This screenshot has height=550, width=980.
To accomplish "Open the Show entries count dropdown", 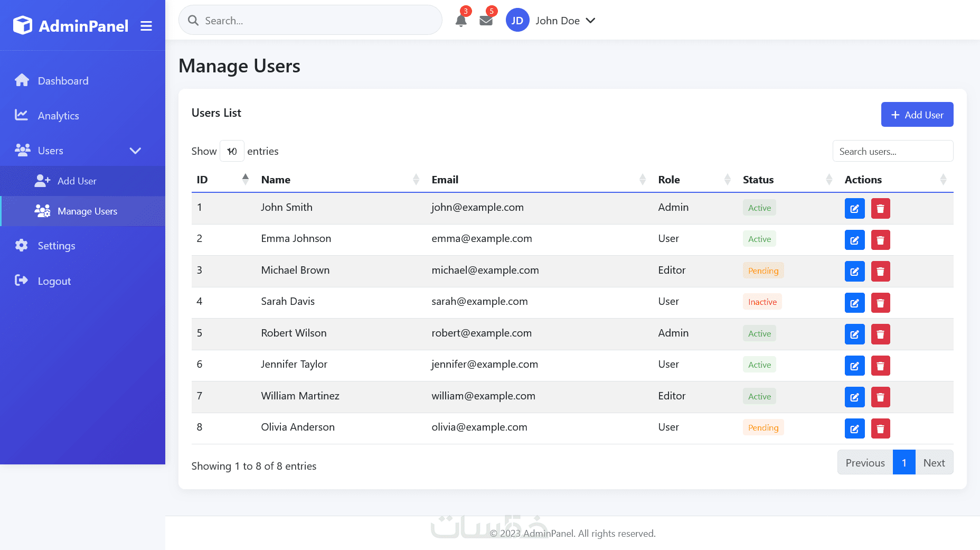I will pos(232,151).
